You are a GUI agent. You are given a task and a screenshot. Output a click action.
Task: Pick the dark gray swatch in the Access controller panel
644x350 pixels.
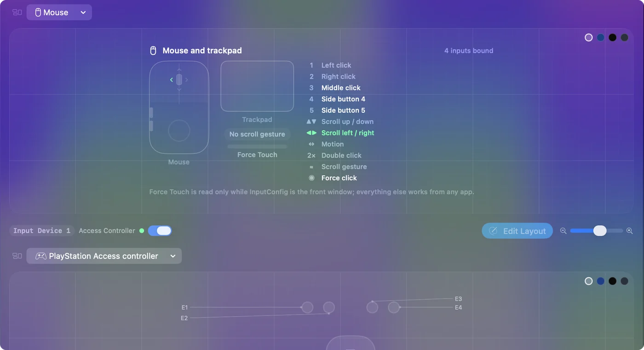click(625, 281)
